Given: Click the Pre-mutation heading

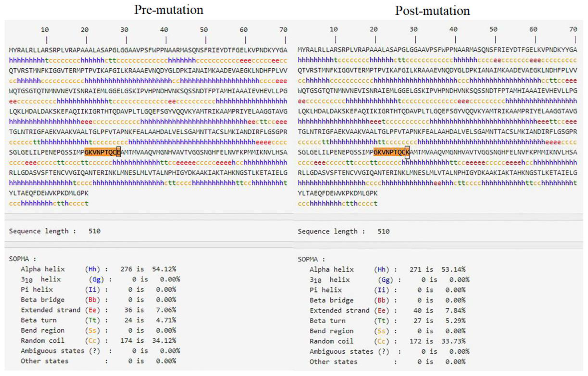Looking at the screenshot, I should [169, 10].
